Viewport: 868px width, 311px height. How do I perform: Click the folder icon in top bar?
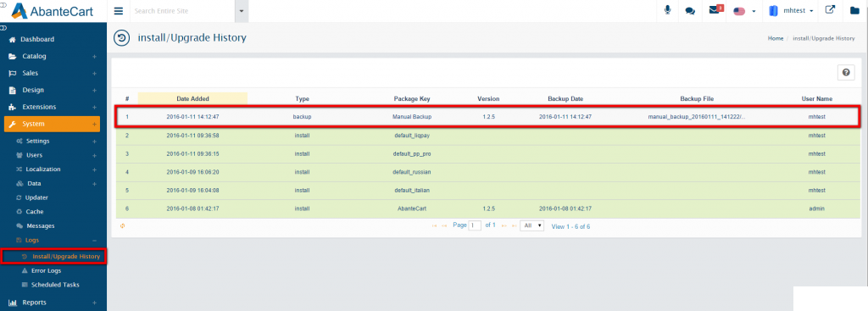854,10
